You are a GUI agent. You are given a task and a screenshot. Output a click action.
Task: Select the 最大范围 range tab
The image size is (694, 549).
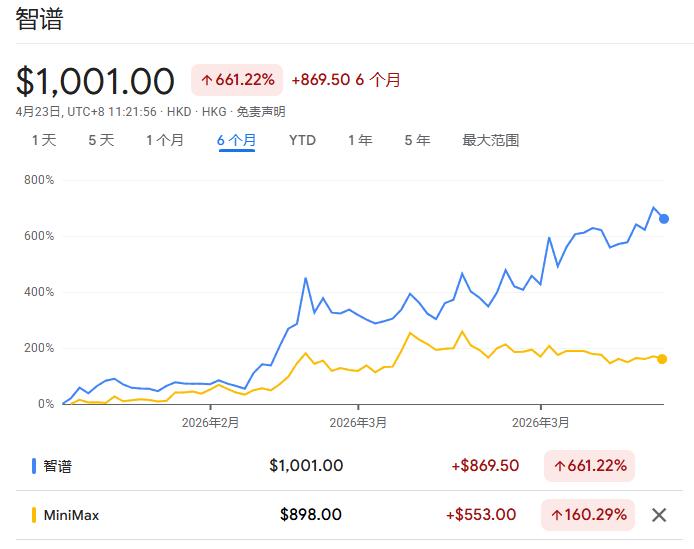pyautogui.click(x=490, y=140)
